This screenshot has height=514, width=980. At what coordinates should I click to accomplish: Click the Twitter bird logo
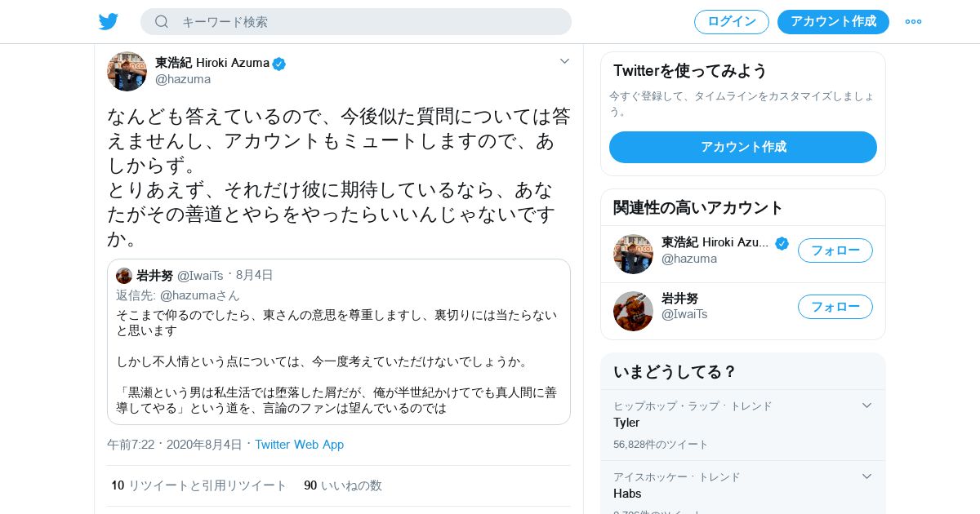[109, 22]
